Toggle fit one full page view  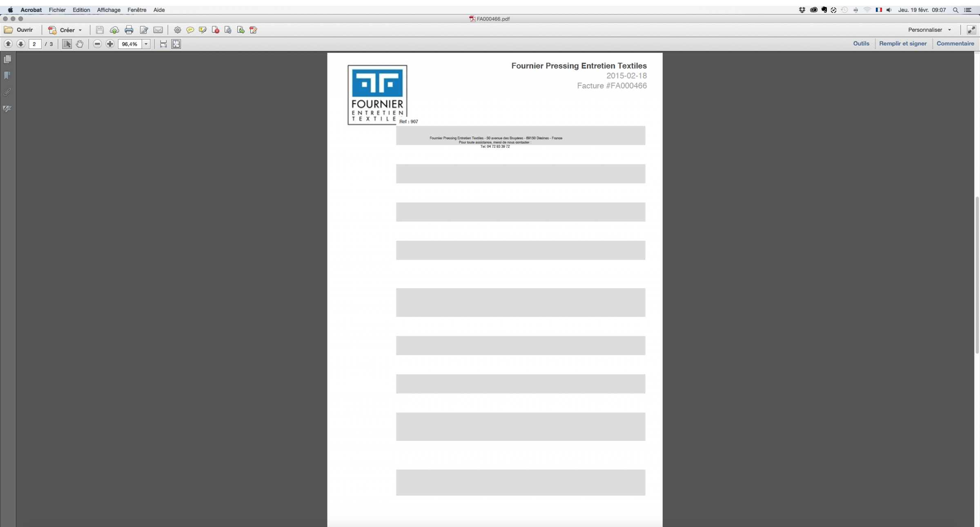tap(176, 44)
